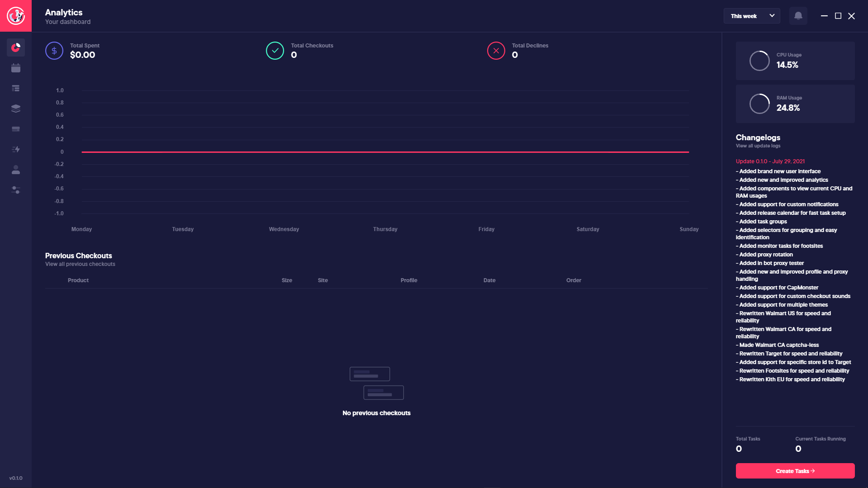This screenshot has width=868, height=488.
Task: Click the CPU Usage progress ring
Action: point(759,61)
